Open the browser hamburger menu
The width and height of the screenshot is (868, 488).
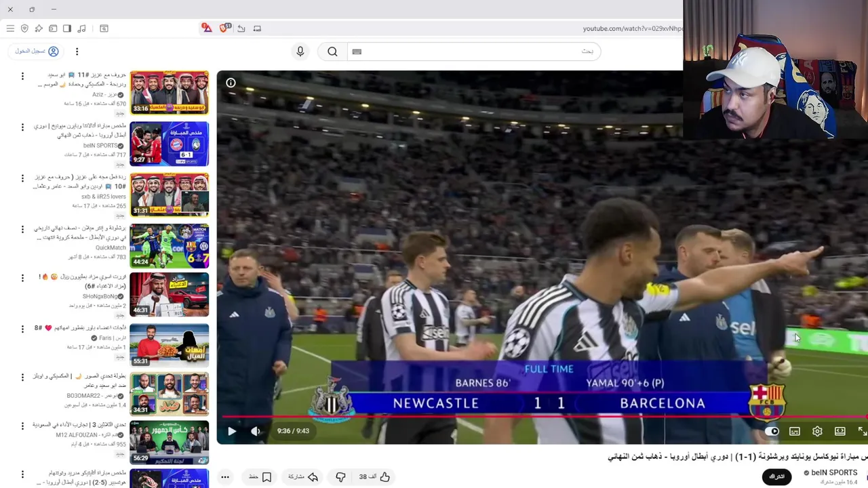(x=10, y=28)
